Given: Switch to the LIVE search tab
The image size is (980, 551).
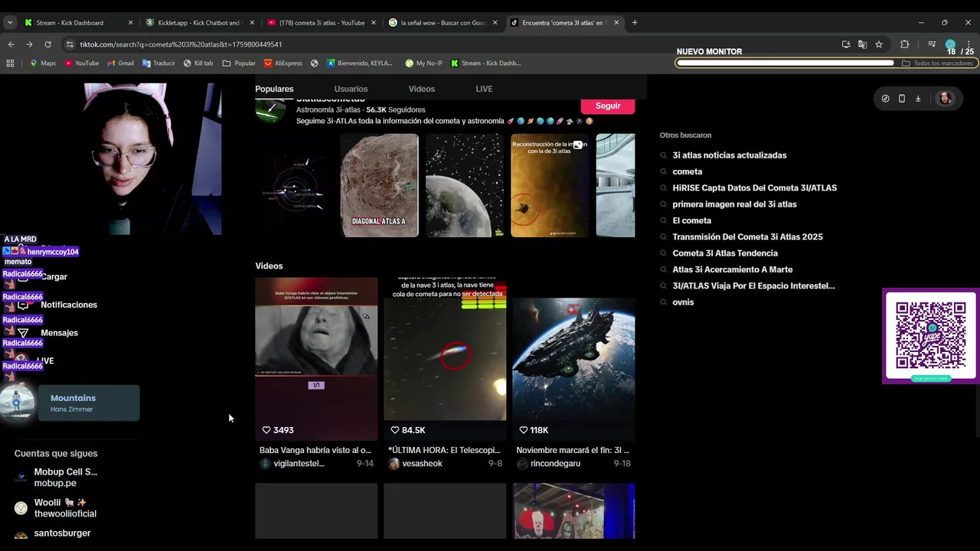Looking at the screenshot, I should (484, 89).
